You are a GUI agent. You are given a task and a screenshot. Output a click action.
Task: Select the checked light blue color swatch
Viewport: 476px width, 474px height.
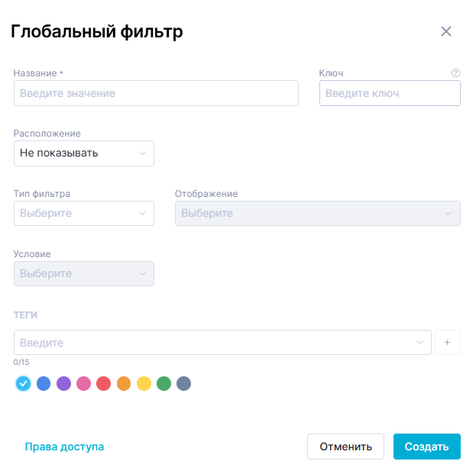24,383
